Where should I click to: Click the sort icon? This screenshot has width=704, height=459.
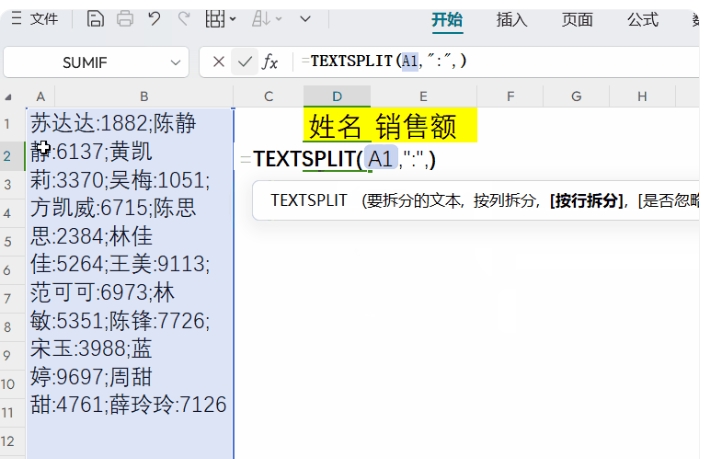pos(261,19)
